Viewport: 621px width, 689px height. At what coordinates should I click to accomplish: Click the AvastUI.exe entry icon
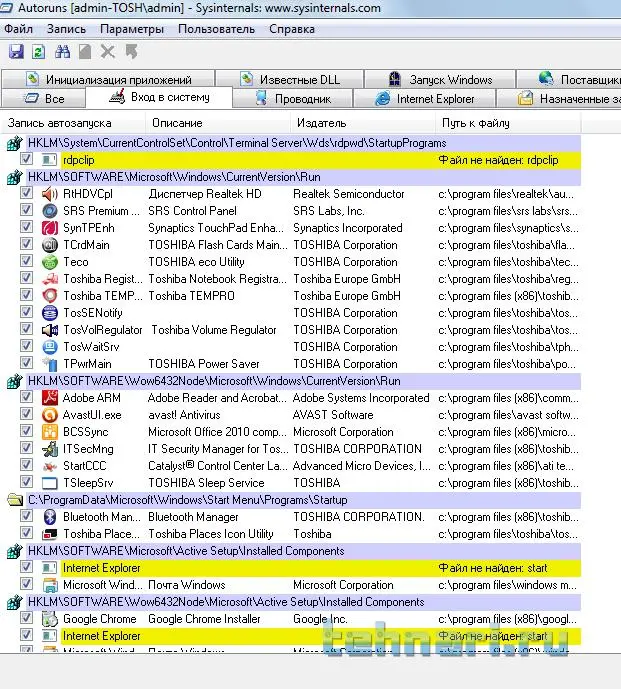(50, 415)
